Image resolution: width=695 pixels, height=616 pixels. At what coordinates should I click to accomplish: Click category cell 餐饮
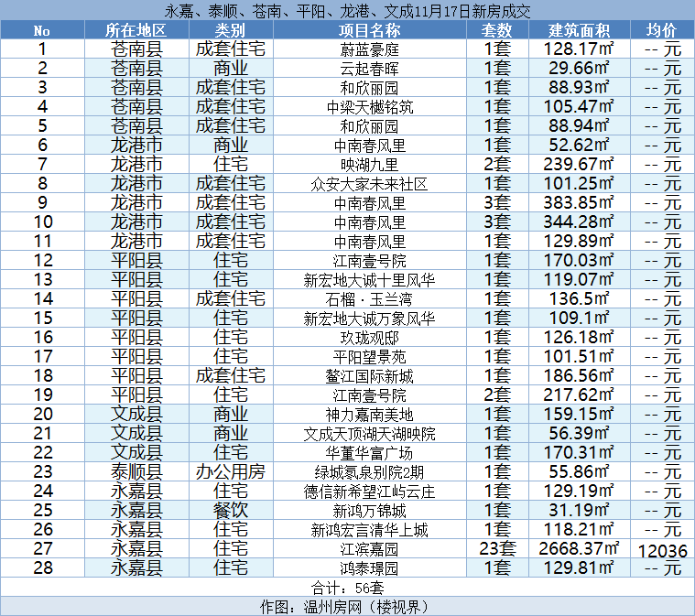pyautogui.click(x=230, y=510)
